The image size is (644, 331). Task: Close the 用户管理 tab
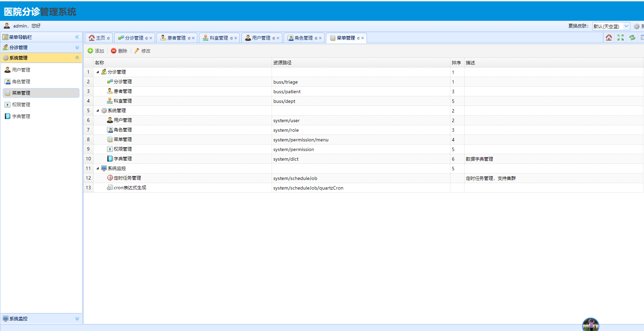(278, 38)
